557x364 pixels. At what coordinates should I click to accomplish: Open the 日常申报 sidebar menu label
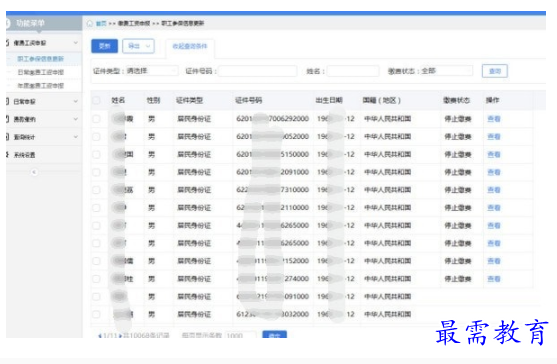point(24,102)
